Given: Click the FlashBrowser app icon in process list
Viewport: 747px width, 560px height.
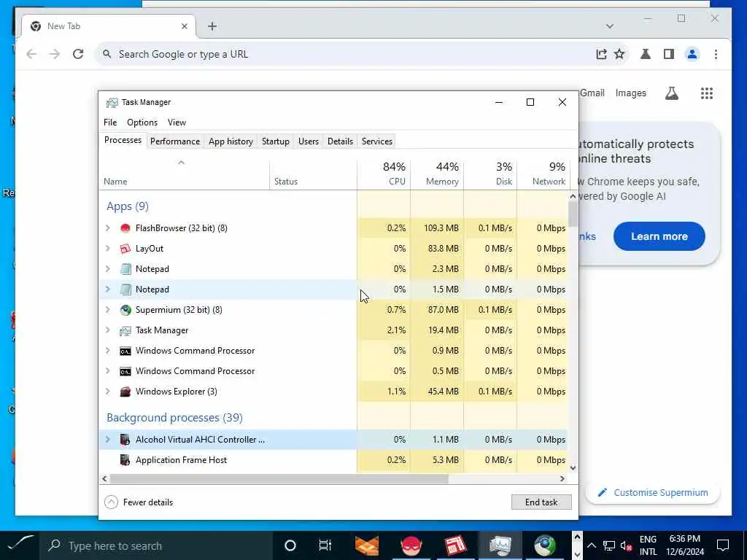Looking at the screenshot, I should pos(125,228).
